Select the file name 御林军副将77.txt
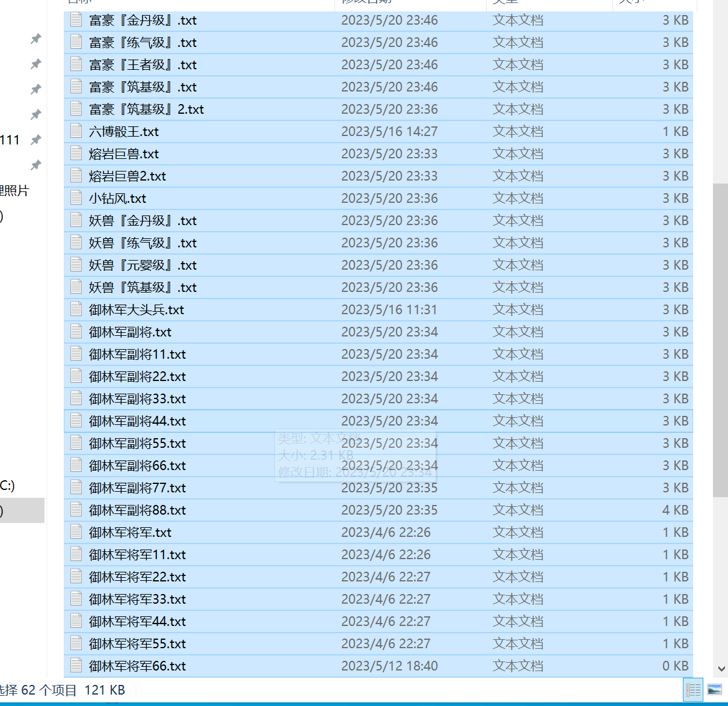Screen dimensions: 728x706 coord(137,488)
